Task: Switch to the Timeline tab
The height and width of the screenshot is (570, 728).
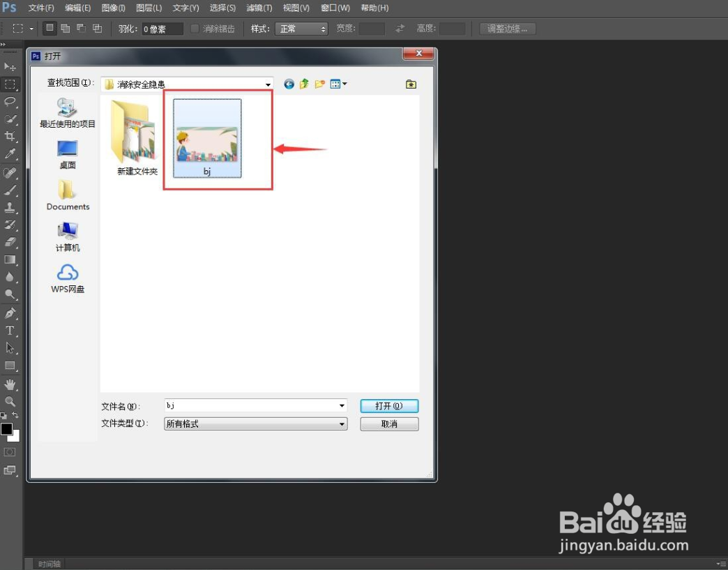Action: (x=50, y=564)
